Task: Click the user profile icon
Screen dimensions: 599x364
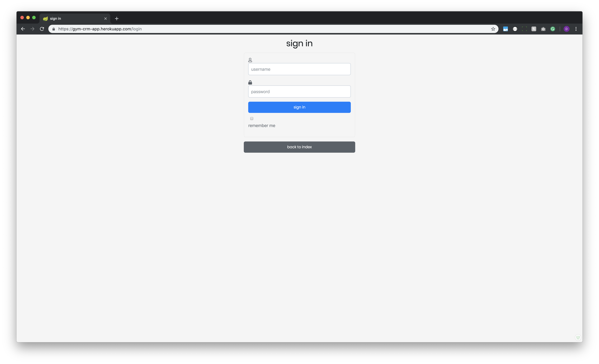Action: 250,60
